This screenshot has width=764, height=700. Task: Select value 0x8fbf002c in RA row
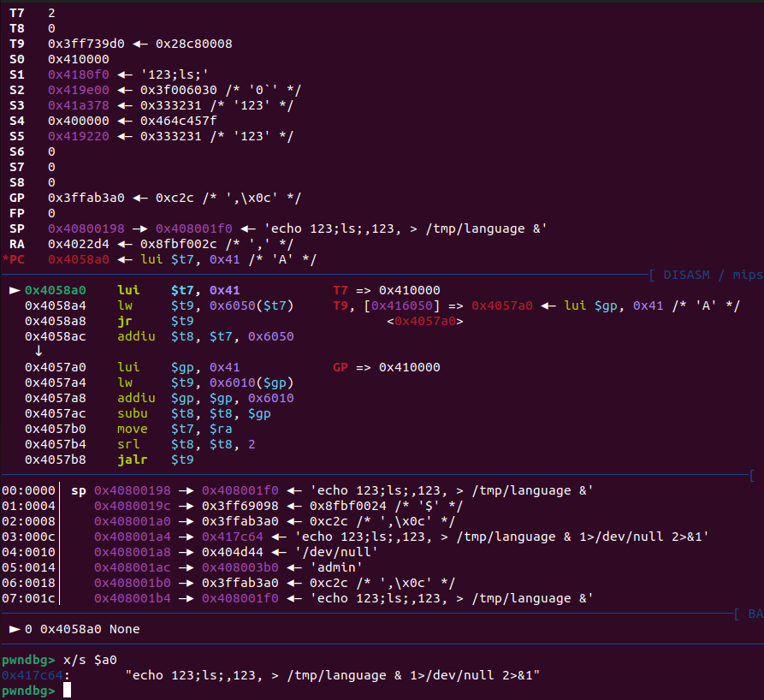click(x=178, y=244)
